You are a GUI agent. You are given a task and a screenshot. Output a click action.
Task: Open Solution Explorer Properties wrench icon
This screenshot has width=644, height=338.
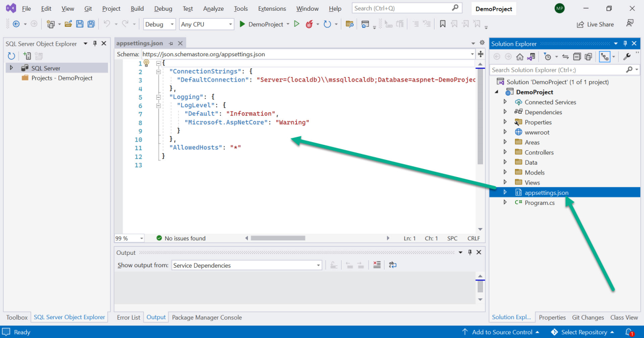click(x=626, y=56)
